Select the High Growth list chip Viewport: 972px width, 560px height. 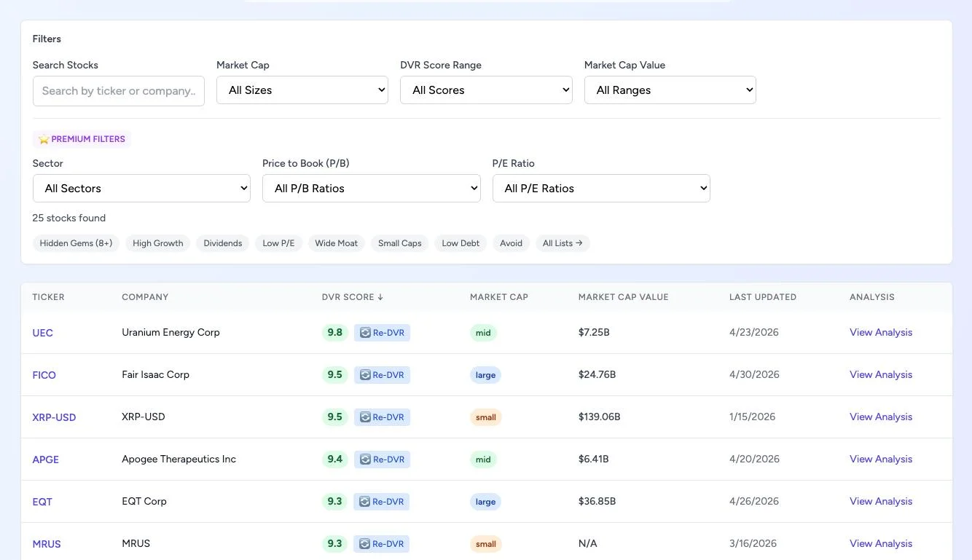point(158,243)
